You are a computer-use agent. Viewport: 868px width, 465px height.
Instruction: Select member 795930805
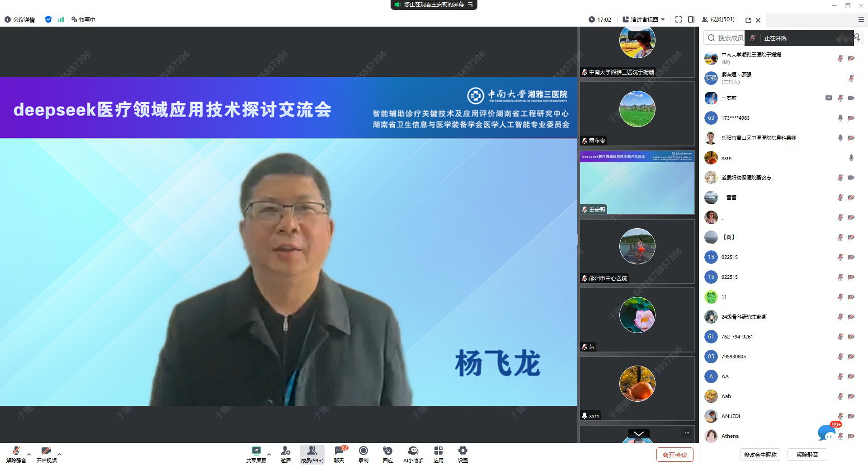pos(783,357)
